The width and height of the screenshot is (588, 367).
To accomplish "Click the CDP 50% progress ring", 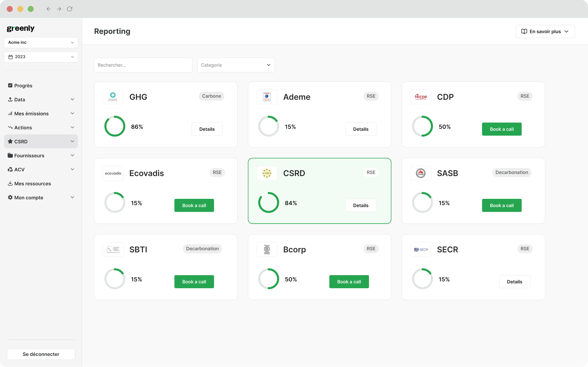I will click(x=422, y=126).
